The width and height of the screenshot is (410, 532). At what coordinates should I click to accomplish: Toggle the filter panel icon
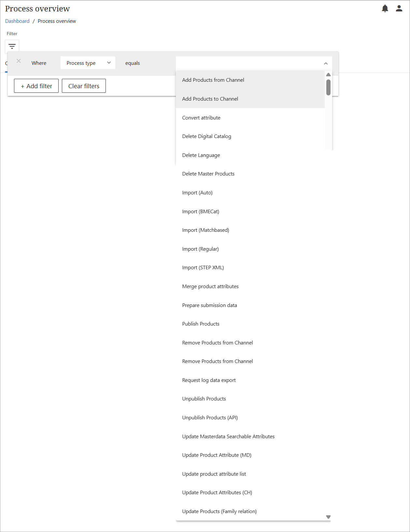[x=12, y=46]
